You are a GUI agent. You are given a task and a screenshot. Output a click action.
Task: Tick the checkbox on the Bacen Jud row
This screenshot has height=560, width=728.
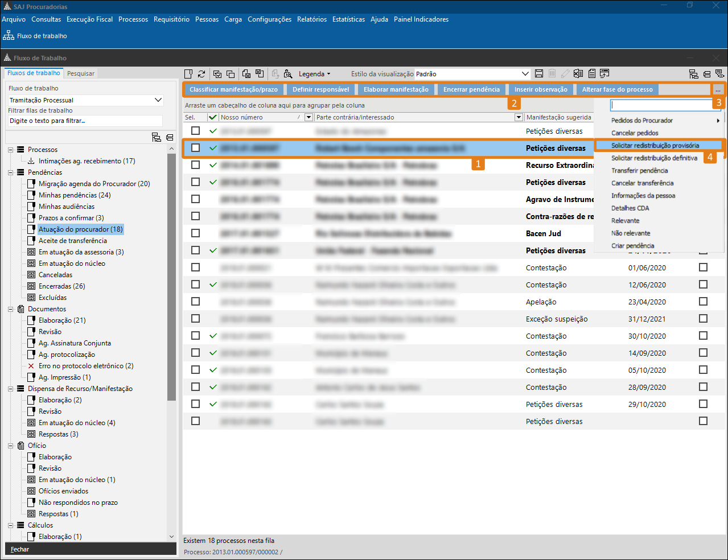click(196, 233)
